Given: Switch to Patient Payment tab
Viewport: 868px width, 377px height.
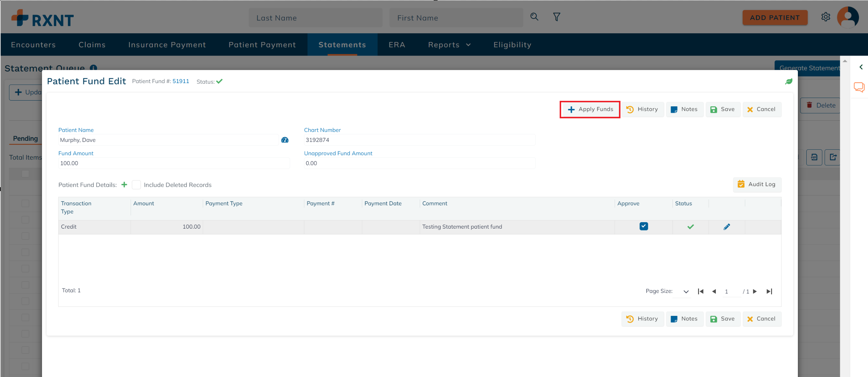Looking at the screenshot, I should pos(262,45).
